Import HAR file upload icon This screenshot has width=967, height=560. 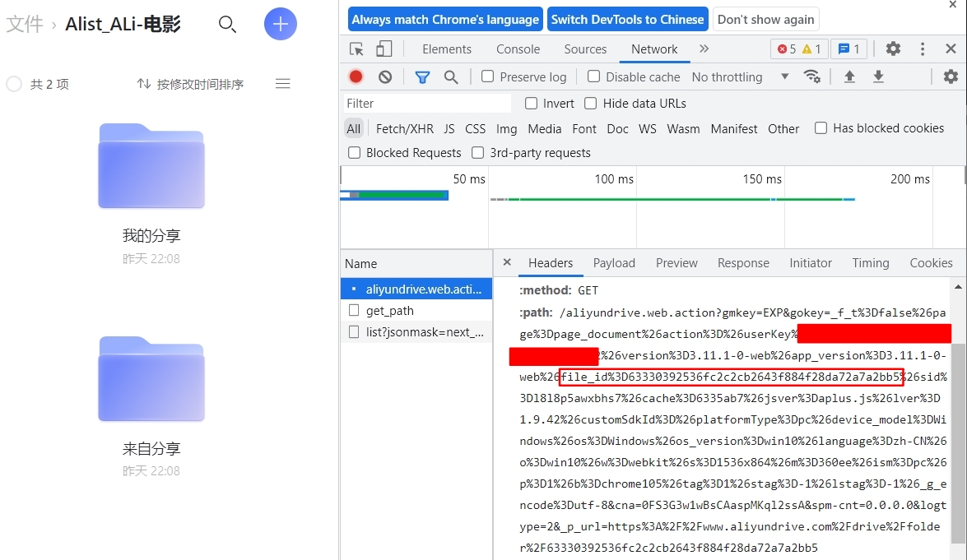[x=849, y=76]
